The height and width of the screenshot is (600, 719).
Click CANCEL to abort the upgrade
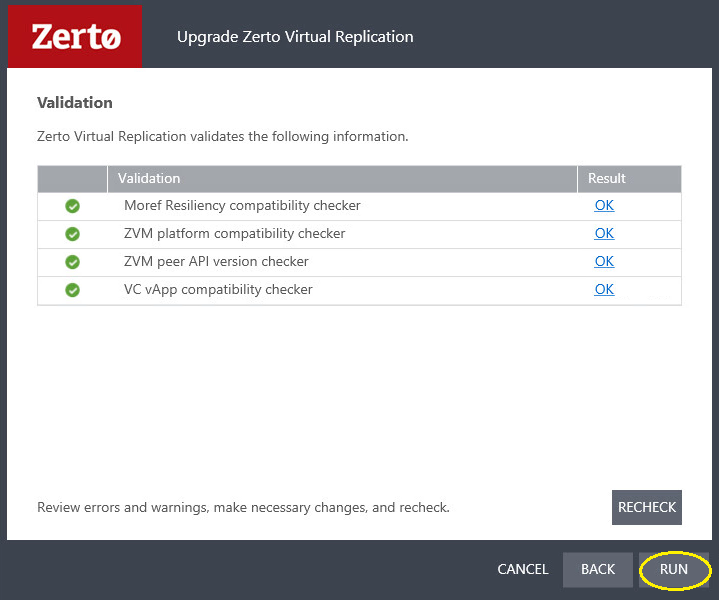coord(523,569)
